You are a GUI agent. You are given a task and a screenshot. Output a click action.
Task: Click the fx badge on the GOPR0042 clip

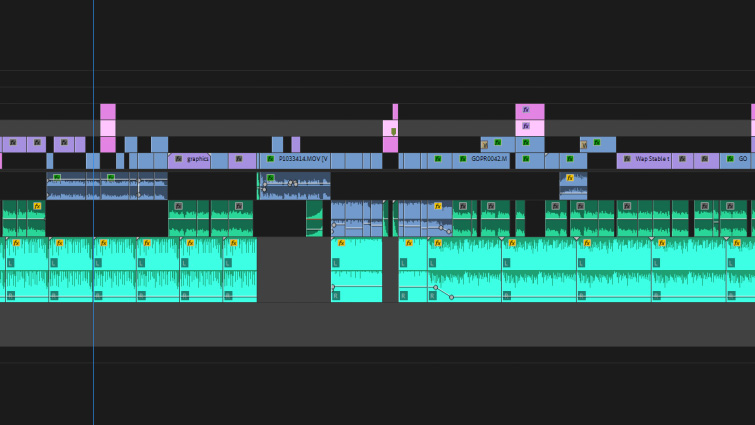(x=463, y=159)
